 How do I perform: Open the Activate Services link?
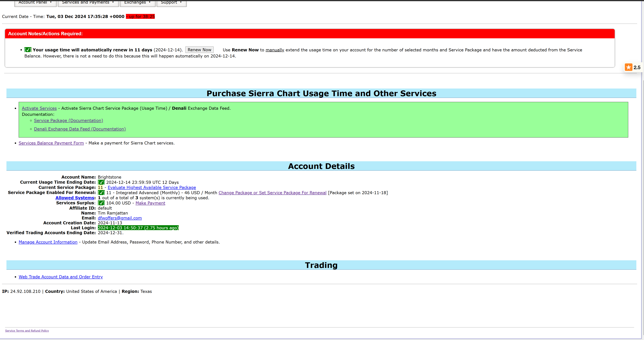click(39, 108)
